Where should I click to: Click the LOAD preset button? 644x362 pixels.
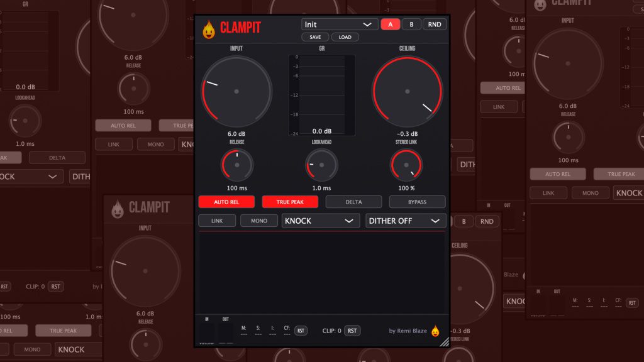345,37
